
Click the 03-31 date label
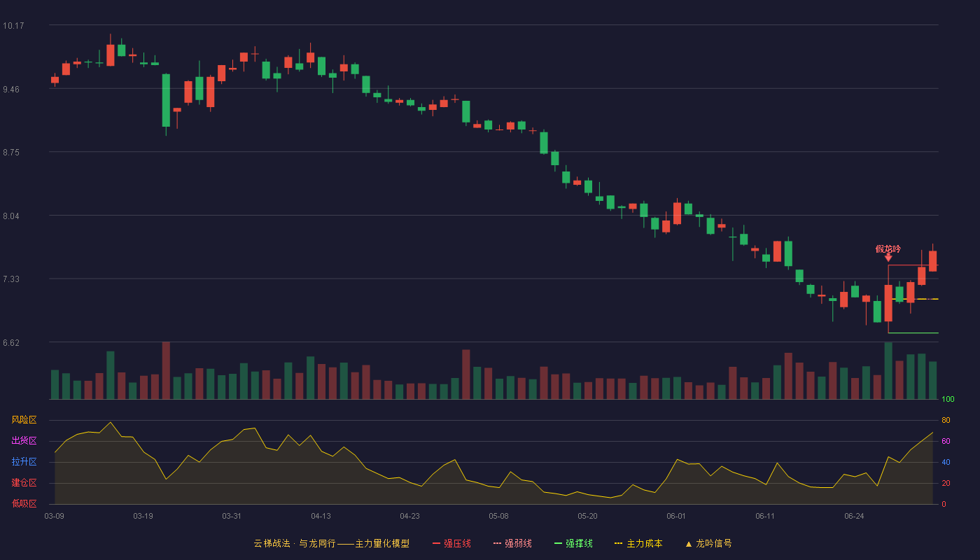coord(232,516)
